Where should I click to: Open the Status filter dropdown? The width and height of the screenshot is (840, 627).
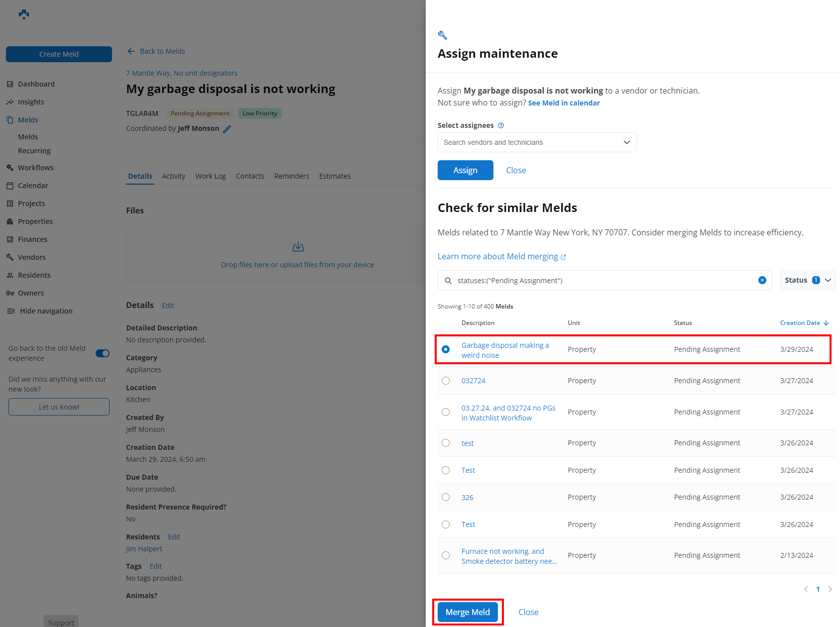point(807,280)
